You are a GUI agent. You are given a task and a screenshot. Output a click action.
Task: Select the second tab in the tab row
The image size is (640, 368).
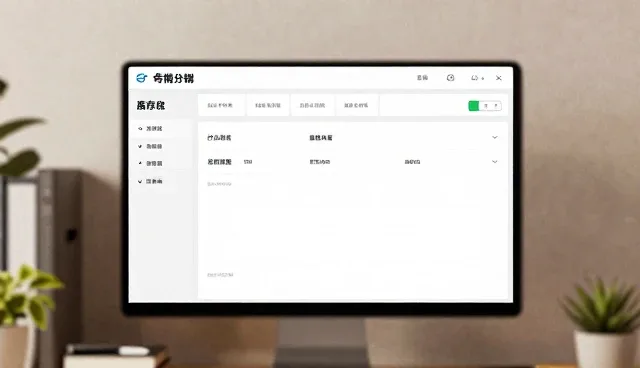click(268, 105)
